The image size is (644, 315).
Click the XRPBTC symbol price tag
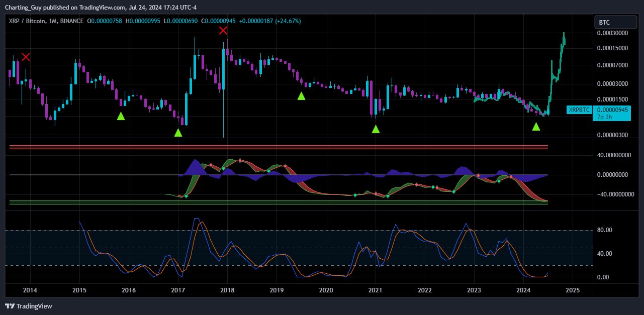click(578, 110)
